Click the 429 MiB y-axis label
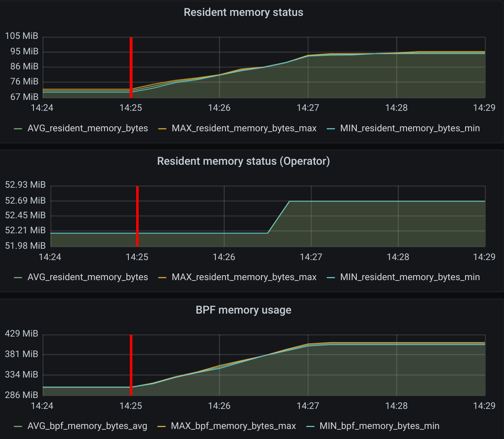504x439 pixels. click(21, 334)
